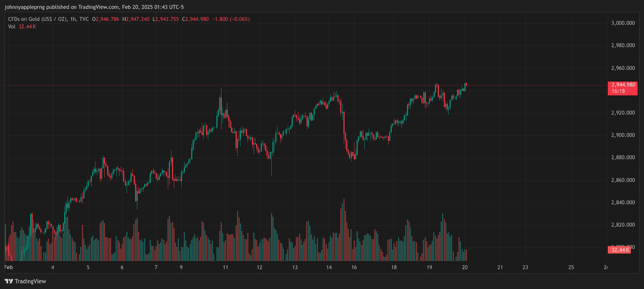Click the 2,880.000 price axis label
This screenshot has width=644, height=289.
pyautogui.click(x=623, y=157)
